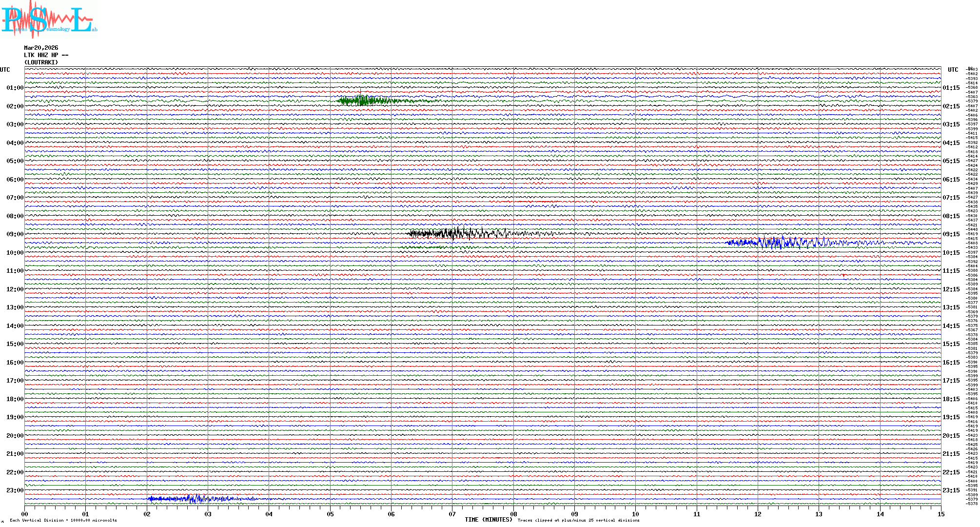Click the 15 minute tick at the bottom right
Image resolution: width=980 pixels, height=527 pixels.
[941, 514]
